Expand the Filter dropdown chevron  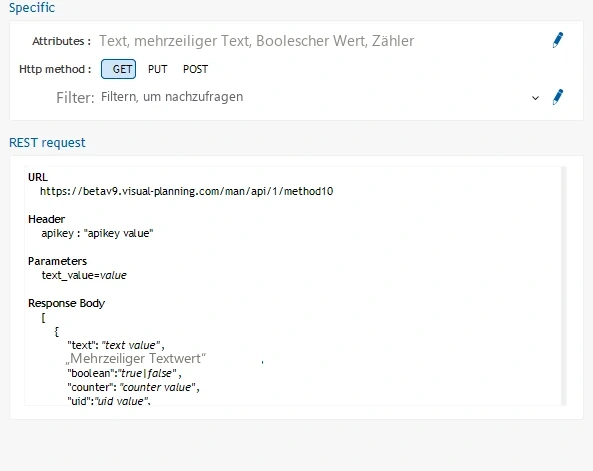[535, 98]
